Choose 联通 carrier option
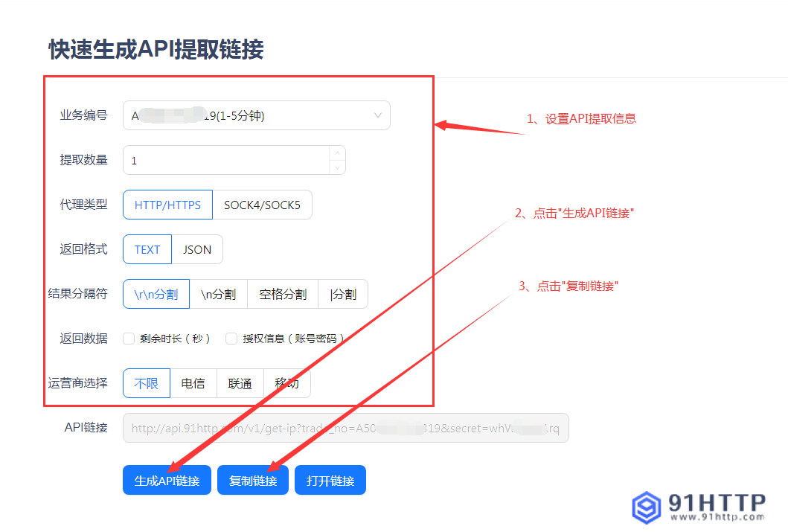Screen dimensions: 788x532 coord(240,383)
